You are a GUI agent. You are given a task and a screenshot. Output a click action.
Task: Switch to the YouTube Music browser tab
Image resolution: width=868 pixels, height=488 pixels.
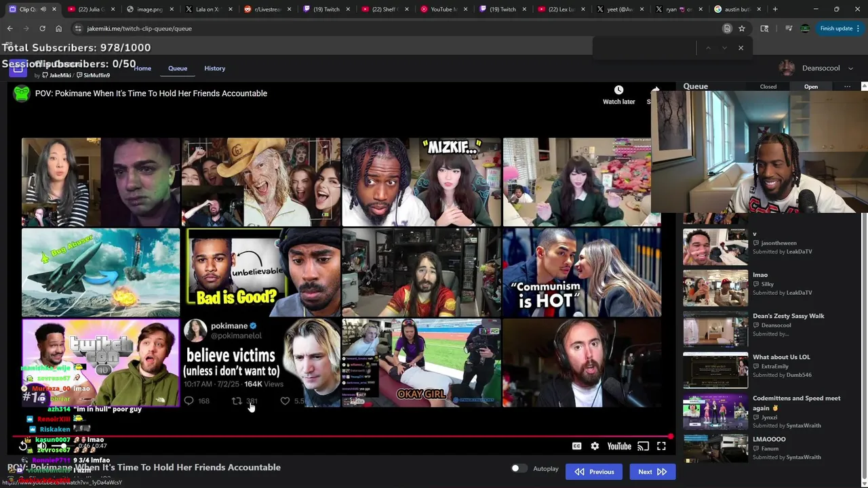[443, 9]
